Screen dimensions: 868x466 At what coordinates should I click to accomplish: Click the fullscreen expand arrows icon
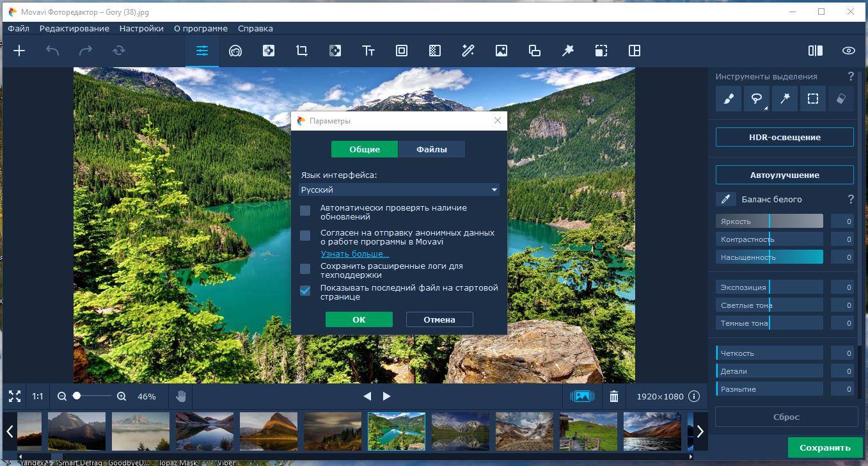point(15,396)
